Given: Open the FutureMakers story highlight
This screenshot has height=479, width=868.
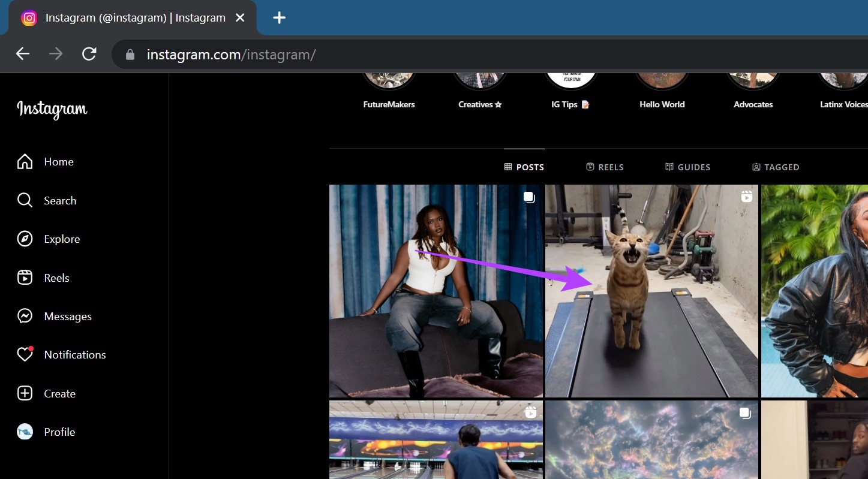Looking at the screenshot, I should click(x=389, y=90).
